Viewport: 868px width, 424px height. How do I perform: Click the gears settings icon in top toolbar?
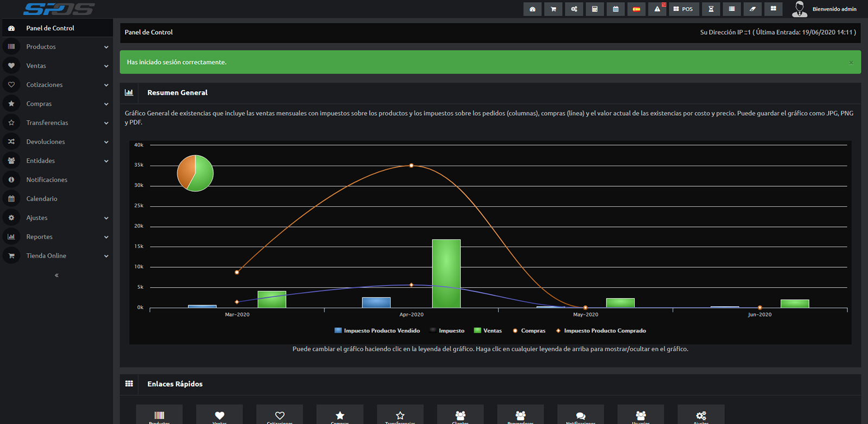[x=574, y=9]
